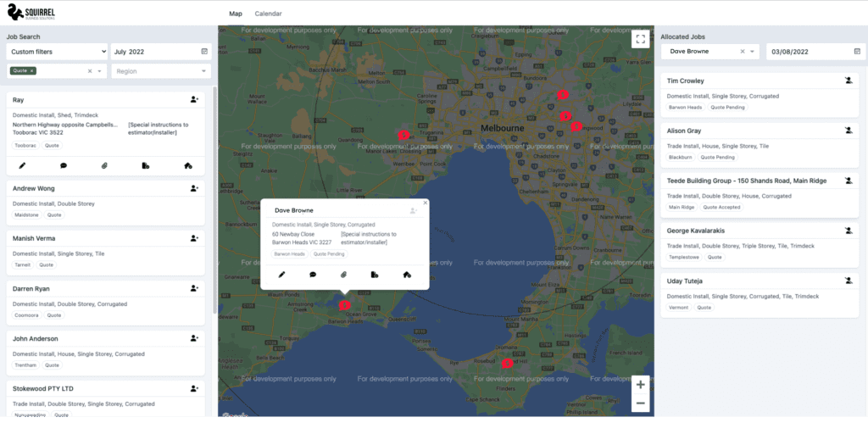
Task: Toggle fullscreen map view
Action: 641,39
